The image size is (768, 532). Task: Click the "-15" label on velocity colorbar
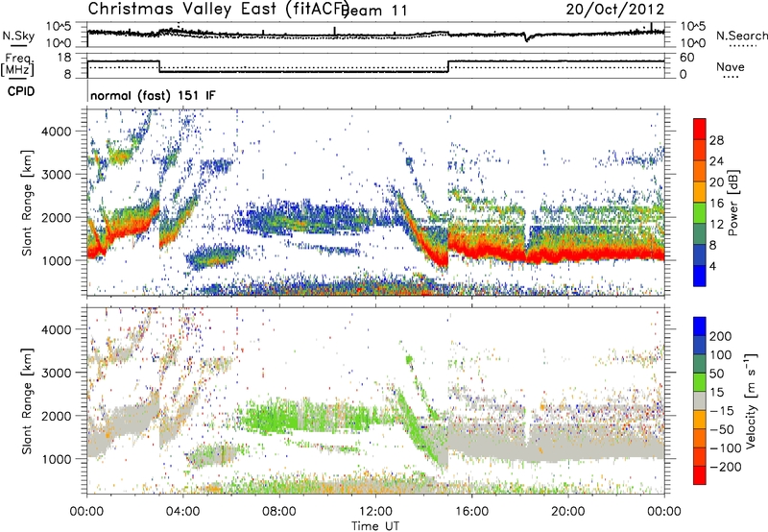(x=721, y=410)
